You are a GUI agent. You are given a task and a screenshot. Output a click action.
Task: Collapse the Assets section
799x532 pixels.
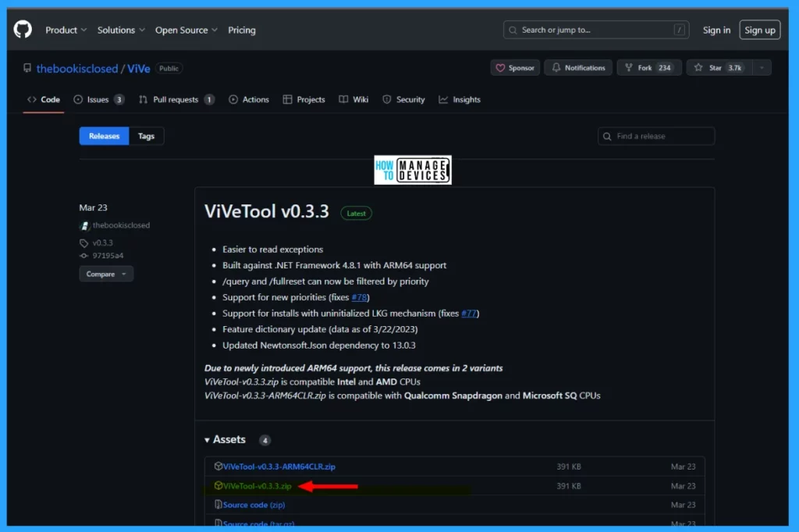225,439
